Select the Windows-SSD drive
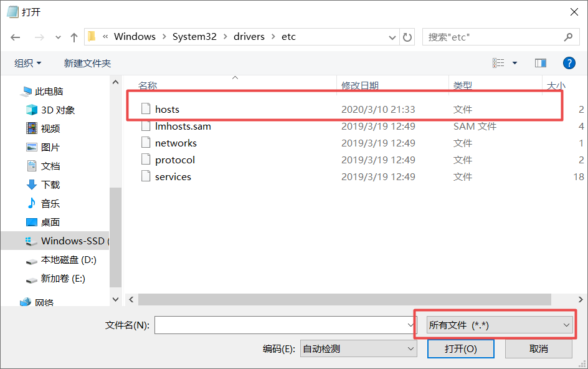Screen dimensions: 588x369 click(x=55, y=241)
